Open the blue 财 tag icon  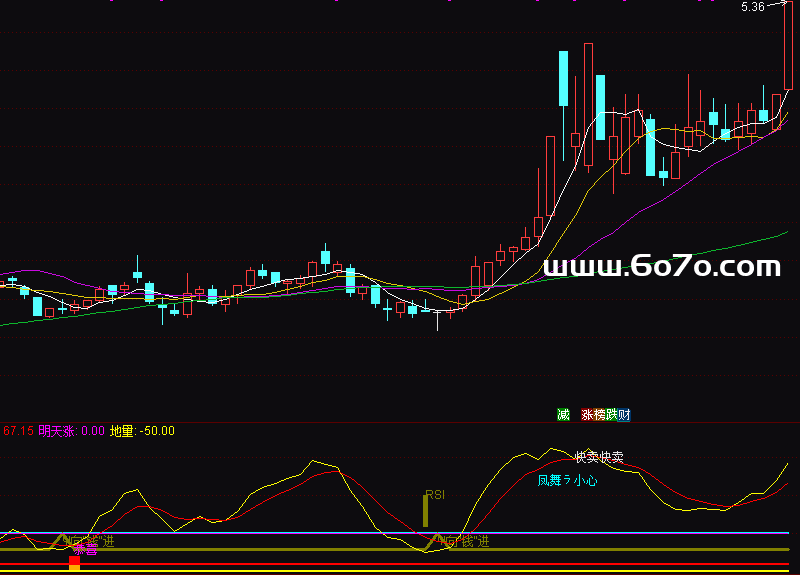click(x=624, y=415)
